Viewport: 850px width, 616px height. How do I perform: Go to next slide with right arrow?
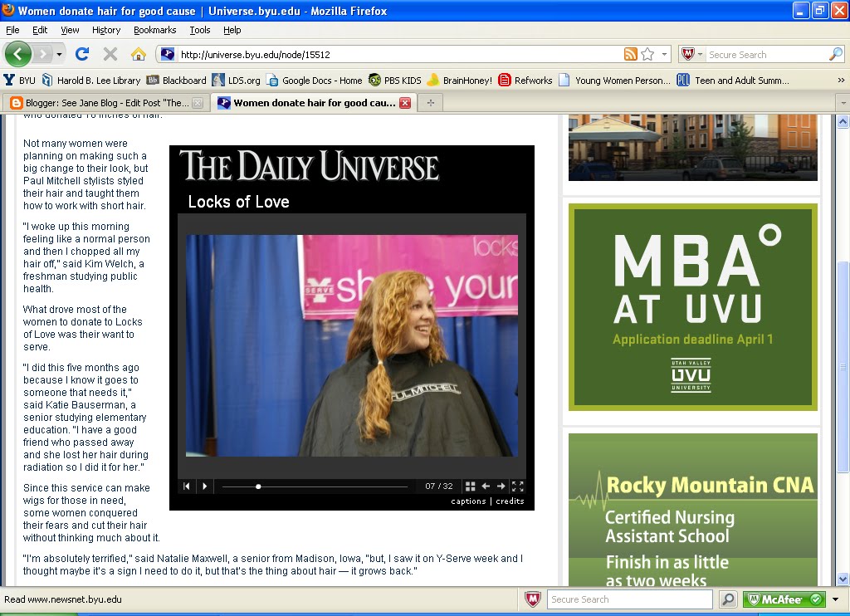(501, 486)
